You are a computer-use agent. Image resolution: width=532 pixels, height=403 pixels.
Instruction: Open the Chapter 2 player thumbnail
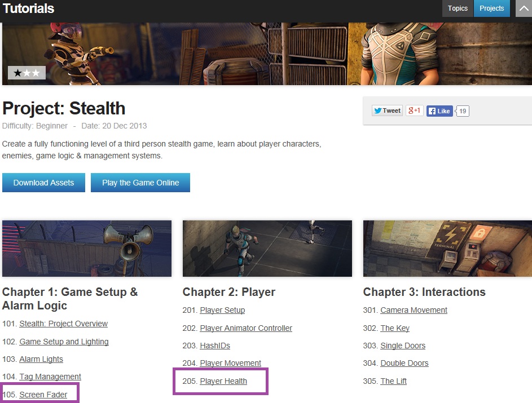(267, 249)
